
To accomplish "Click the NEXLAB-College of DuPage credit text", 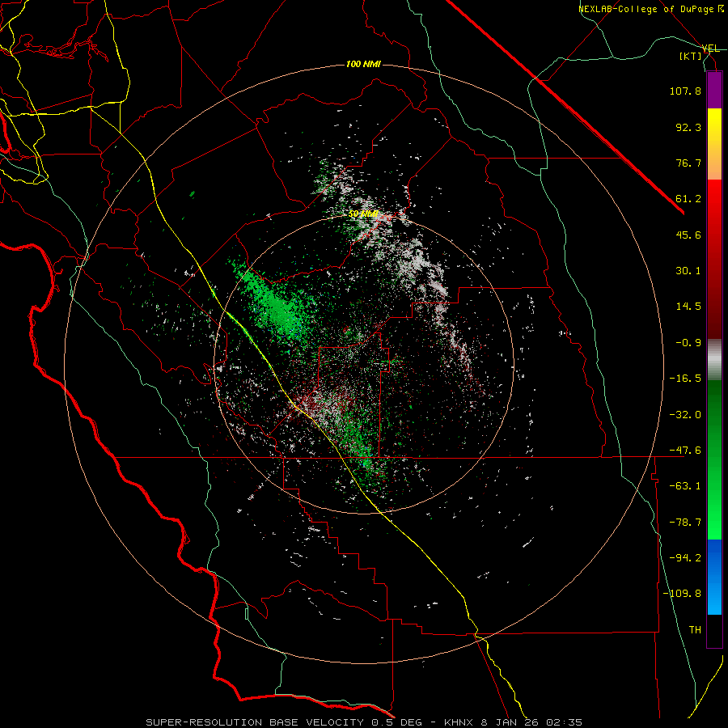I will point(650,9).
